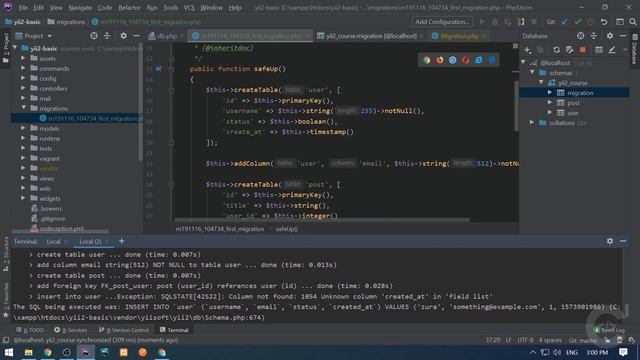Expand the controllers folder
The height and width of the screenshot is (360, 640).
pyautogui.click(x=23, y=88)
